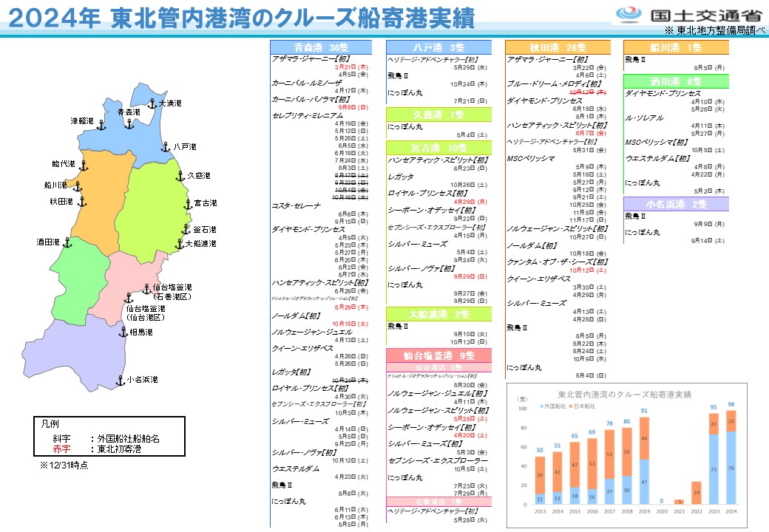Click the anchor icon beside 秋田港 label
Screen dimensions: 769x532
pos(82,201)
